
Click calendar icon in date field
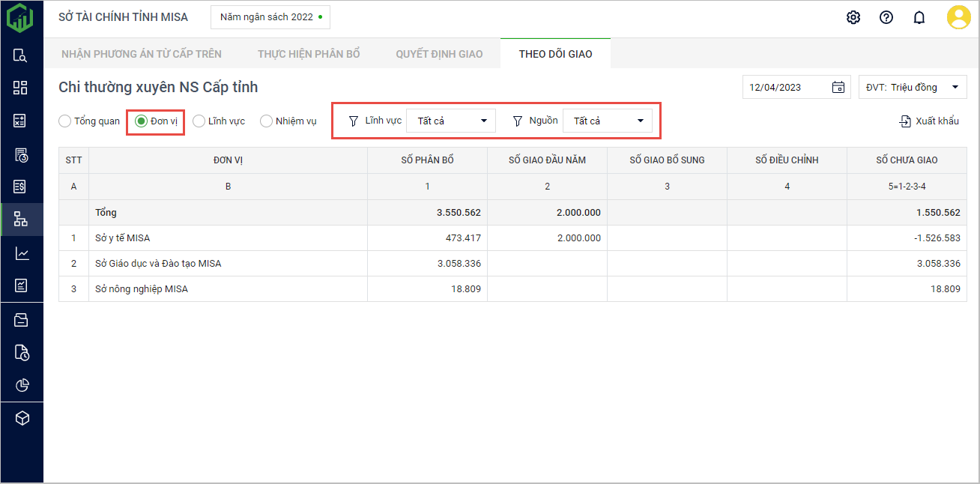(838, 87)
